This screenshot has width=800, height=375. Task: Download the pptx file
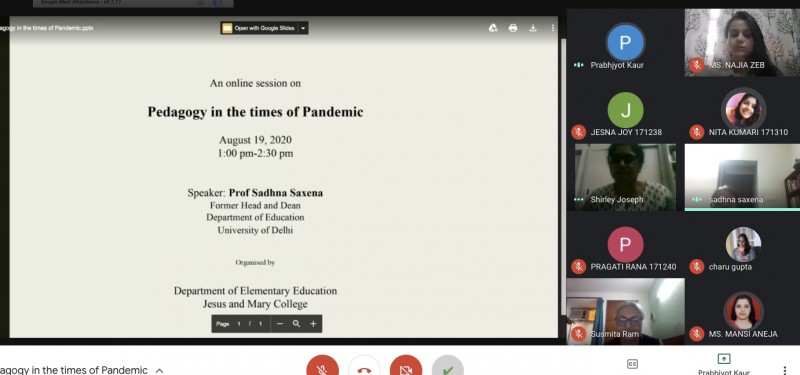tap(533, 28)
